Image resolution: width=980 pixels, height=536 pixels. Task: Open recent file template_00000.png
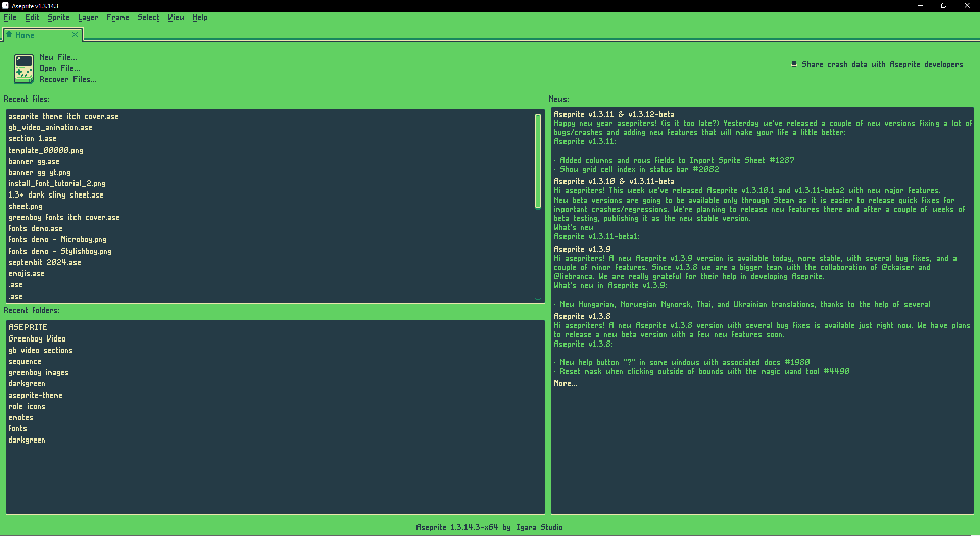(46, 150)
